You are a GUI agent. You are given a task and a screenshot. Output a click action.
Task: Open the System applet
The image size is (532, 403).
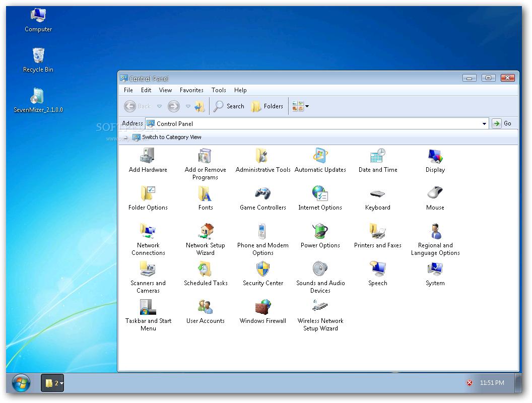435,274
